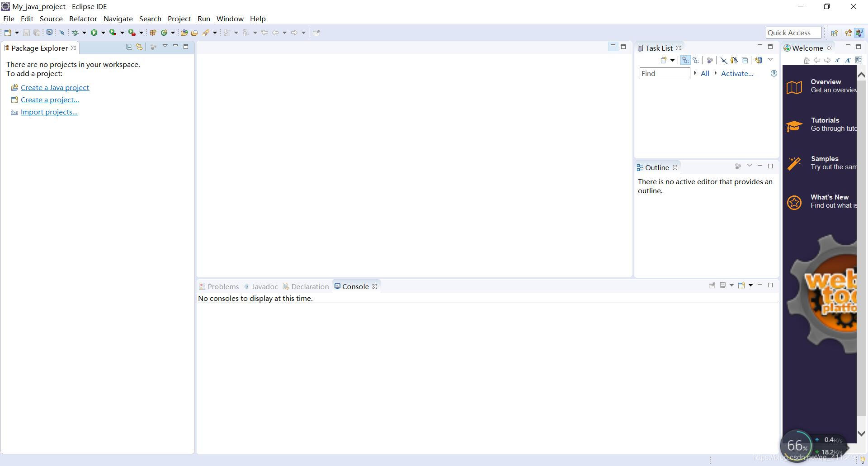868x466 pixels.
Task: Open the dropdown arrow next to New icon
Action: (17, 33)
